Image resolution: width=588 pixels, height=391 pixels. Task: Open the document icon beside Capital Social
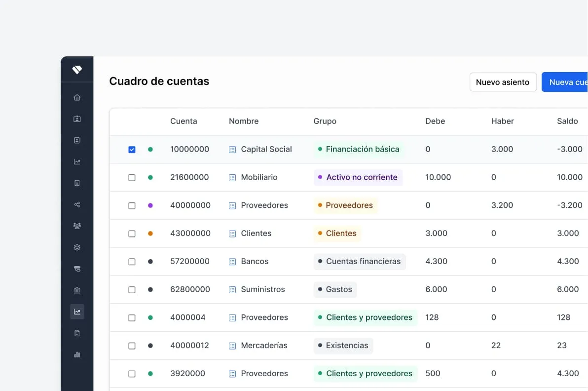pos(232,149)
